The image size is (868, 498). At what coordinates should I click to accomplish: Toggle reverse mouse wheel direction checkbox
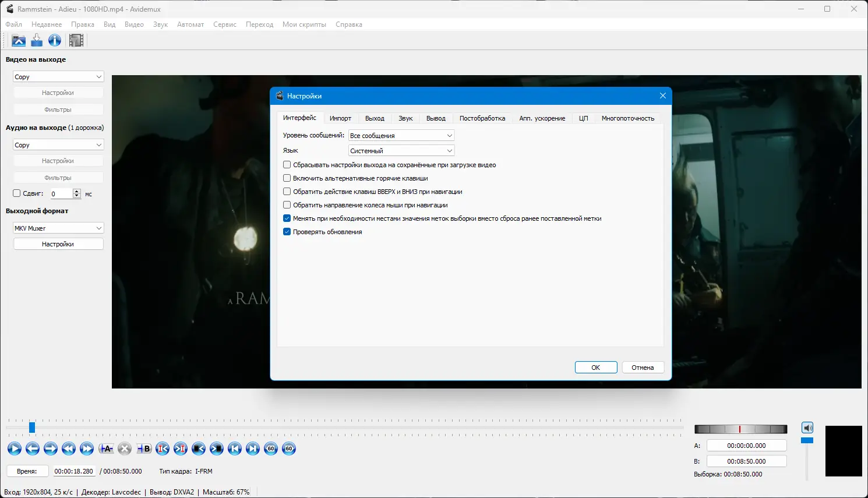[x=287, y=205]
